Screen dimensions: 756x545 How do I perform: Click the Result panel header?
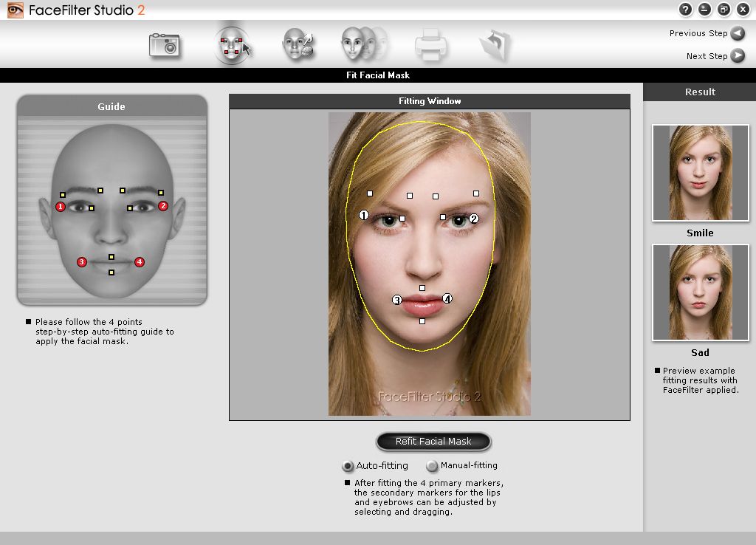pyautogui.click(x=698, y=92)
